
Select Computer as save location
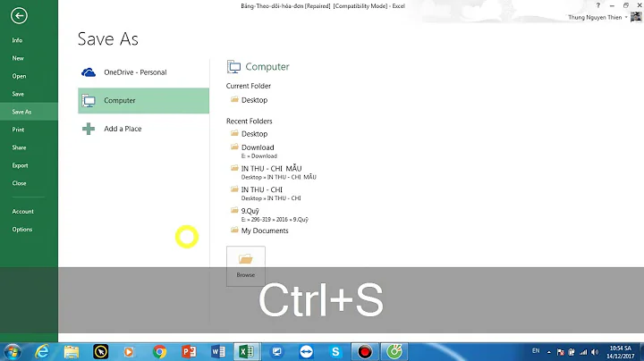(x=143, y=100)
